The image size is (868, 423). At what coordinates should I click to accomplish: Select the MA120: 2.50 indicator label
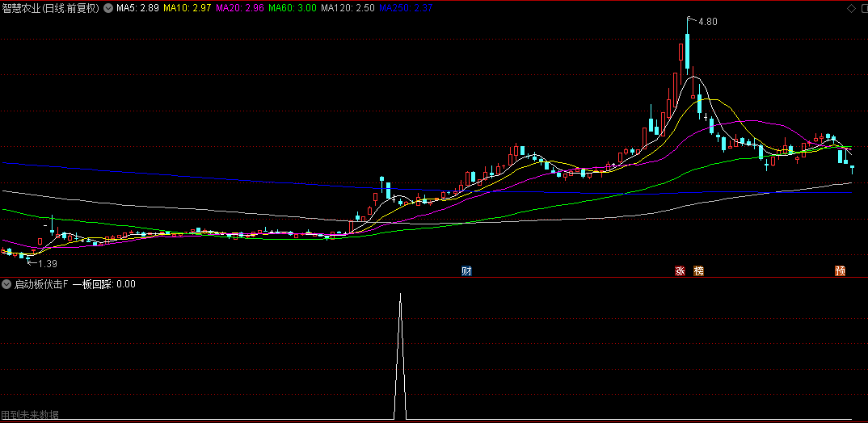pos(348,8)
